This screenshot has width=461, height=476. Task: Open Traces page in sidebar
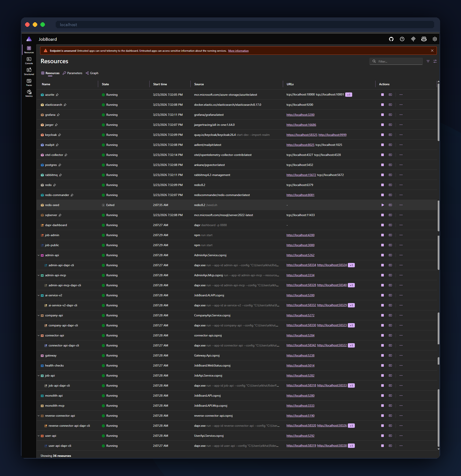tap(29, 82)
